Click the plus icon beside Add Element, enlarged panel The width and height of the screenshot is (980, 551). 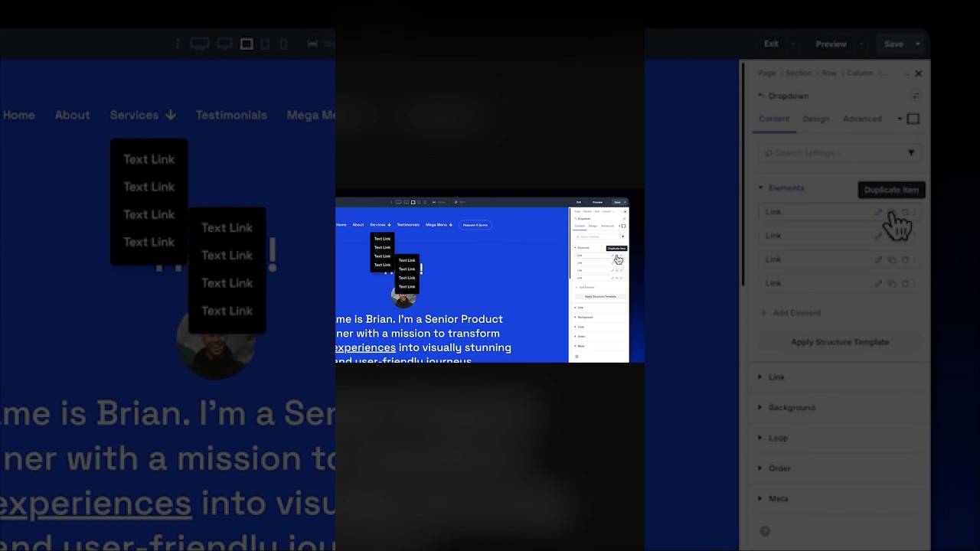pos(763,313)
